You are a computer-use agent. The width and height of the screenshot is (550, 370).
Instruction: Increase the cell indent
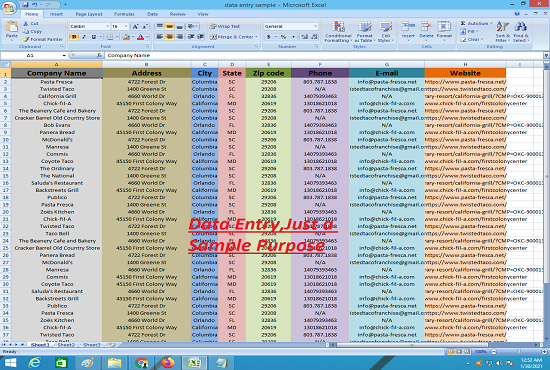click(x=201, y=37)
